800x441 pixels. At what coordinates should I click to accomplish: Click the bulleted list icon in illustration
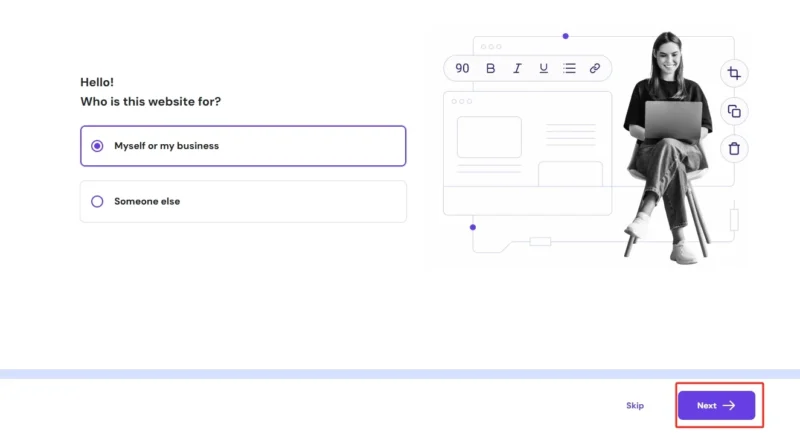(569, 68)
